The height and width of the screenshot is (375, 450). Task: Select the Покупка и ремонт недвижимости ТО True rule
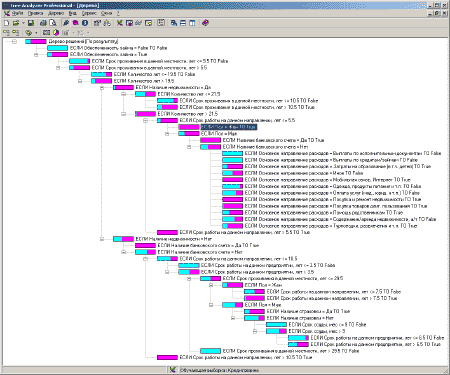point(333,199)
